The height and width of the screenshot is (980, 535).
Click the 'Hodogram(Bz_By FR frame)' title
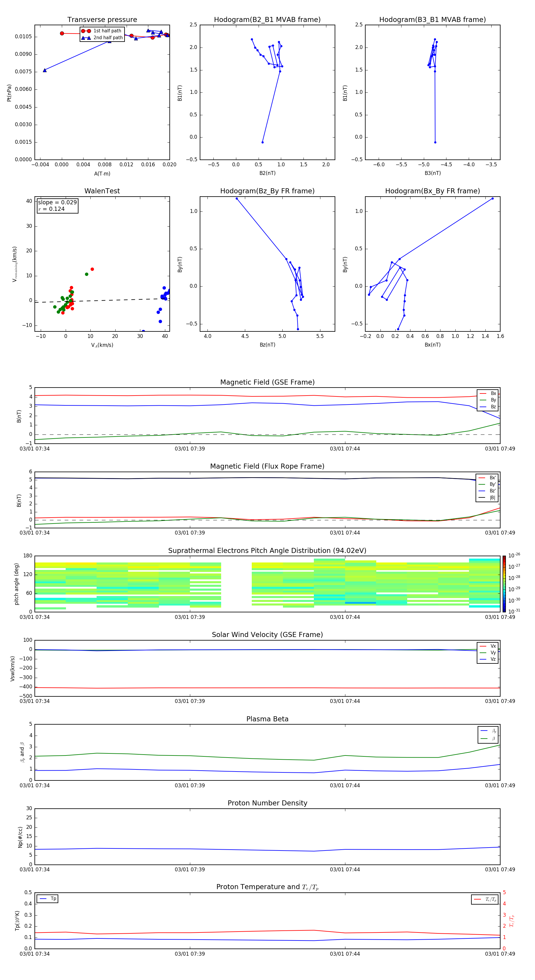tap(267, 191)
